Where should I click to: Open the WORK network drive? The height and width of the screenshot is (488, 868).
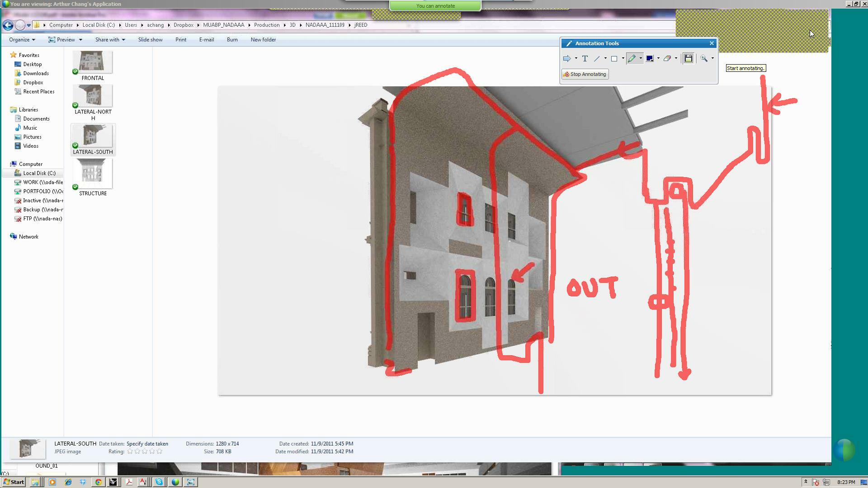point(38,182)
